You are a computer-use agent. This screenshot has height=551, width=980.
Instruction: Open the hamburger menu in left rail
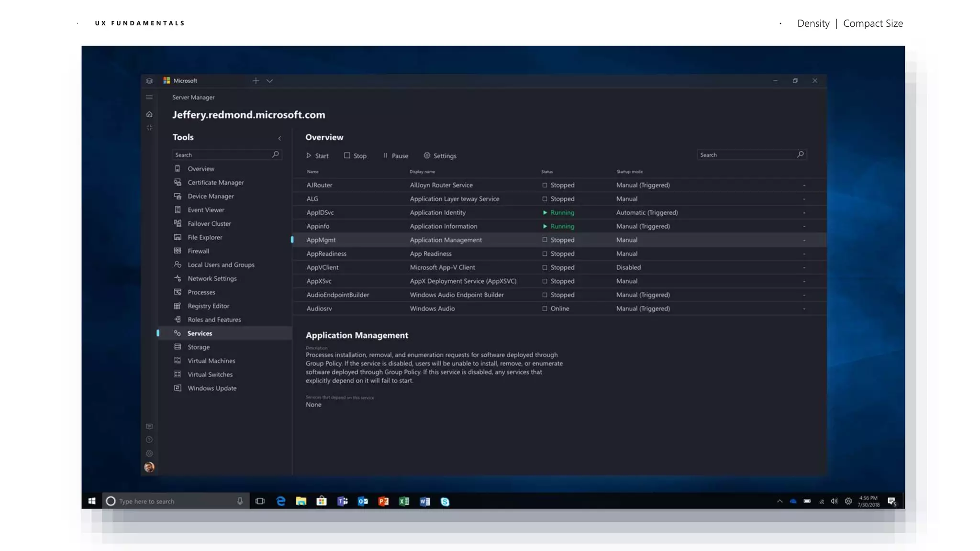(x=149, y=97)
